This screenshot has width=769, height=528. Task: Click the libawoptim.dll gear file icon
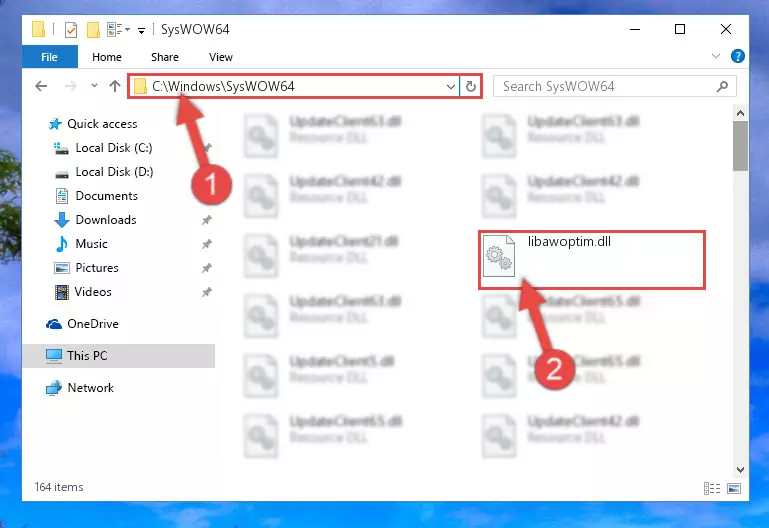click(499, 256)
